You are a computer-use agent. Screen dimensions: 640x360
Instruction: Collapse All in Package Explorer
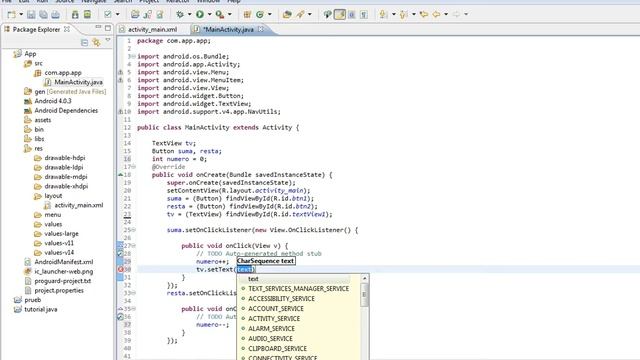(84, 42)
